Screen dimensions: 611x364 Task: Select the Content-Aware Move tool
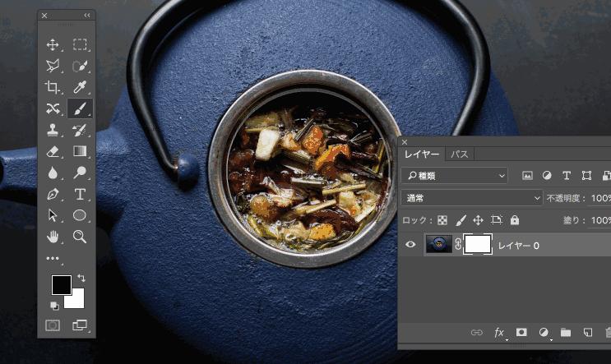(x=53, y=108)
